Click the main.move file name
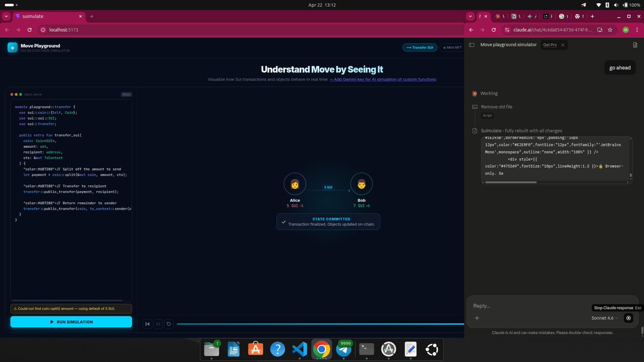644x362 pixels. (x=34, y=94)
